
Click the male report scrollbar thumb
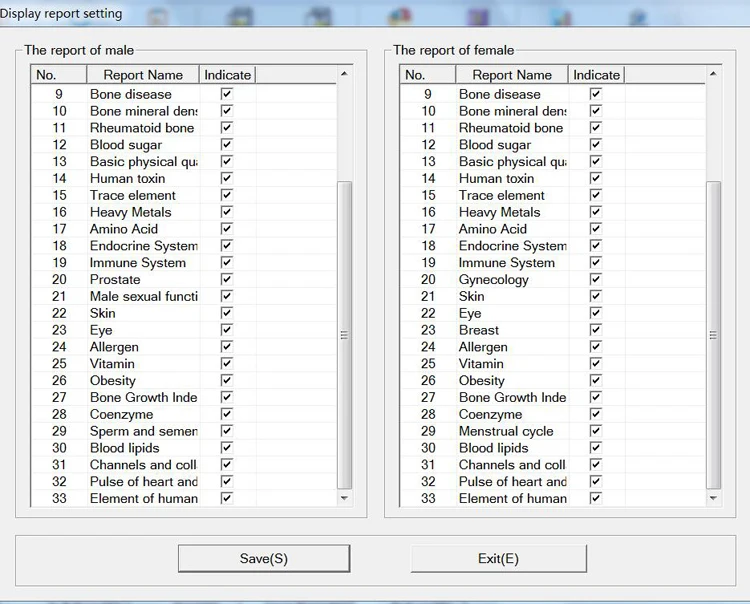coord(345,335)
